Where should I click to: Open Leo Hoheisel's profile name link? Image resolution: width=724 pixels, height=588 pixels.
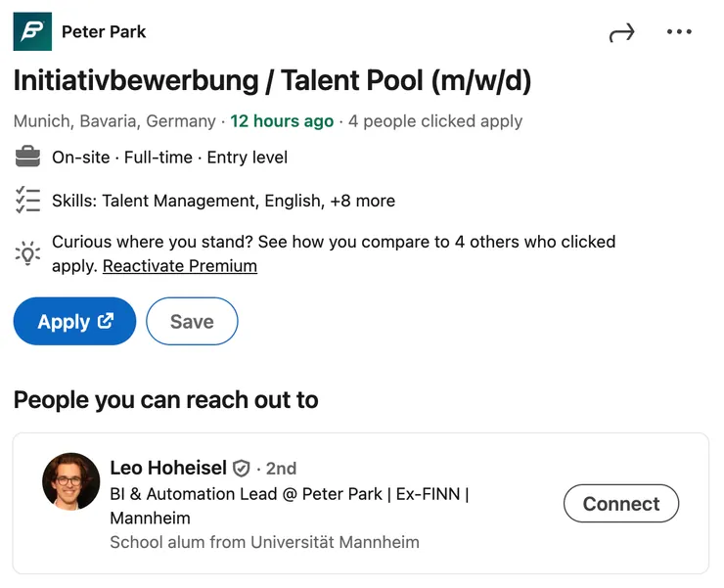[168, 469]
